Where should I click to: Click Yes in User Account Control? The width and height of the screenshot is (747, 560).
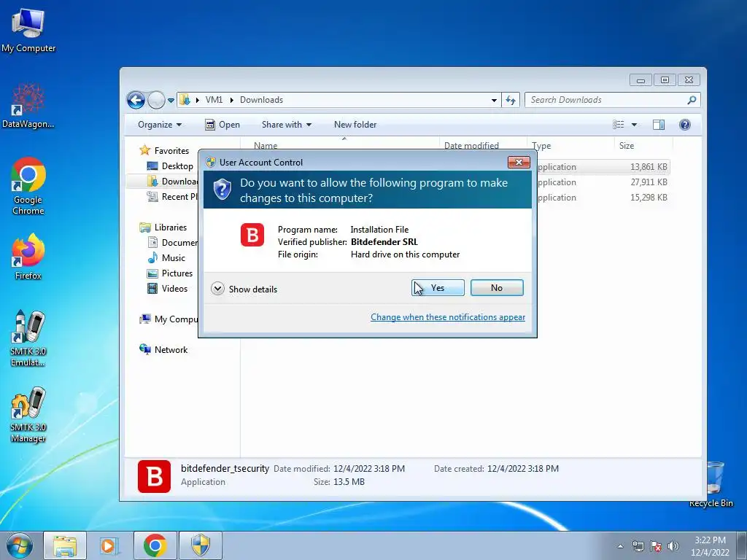[438, 287]
